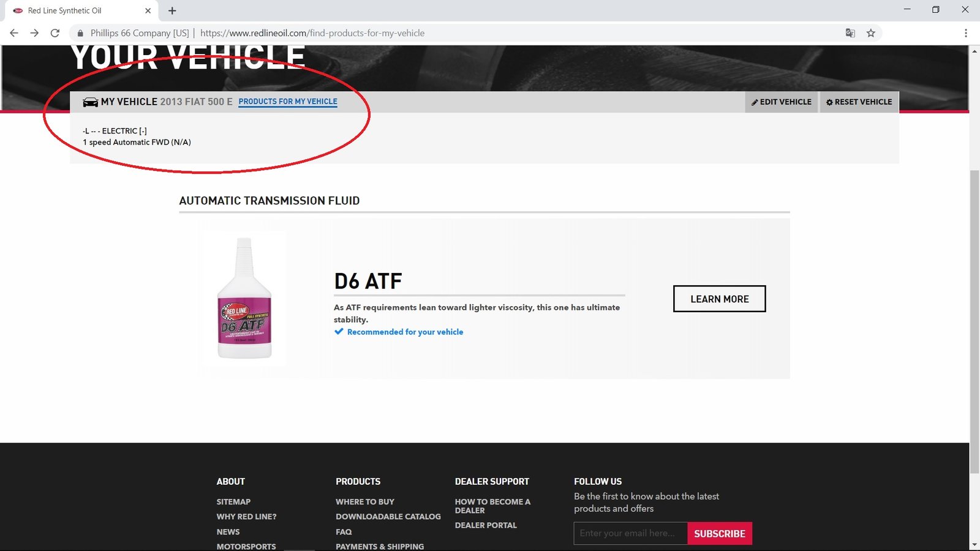The width and height of the screenshot is (980, 551).
Task: Click the PRODUCTS footer heading
Action: [358, 482]
